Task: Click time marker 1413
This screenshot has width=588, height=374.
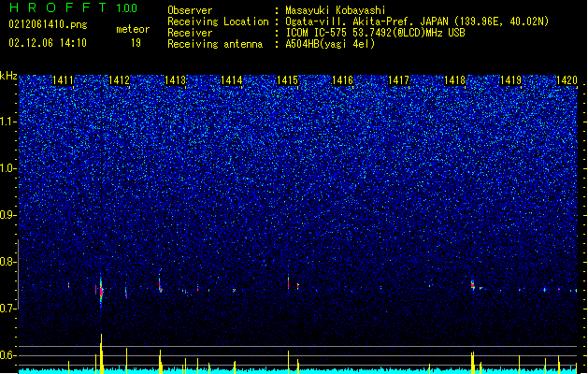Action: (175, 79)
